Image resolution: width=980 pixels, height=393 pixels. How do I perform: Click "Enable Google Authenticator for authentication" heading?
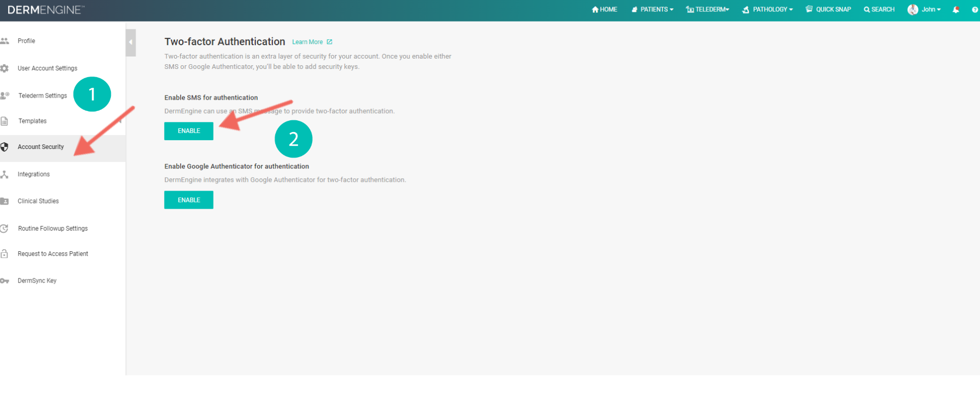click(x=237, y=166)
